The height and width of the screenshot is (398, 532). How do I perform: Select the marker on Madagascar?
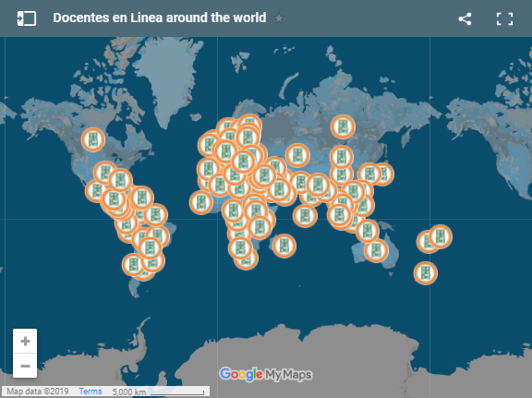pyautogui.click(x=284, y=246)
